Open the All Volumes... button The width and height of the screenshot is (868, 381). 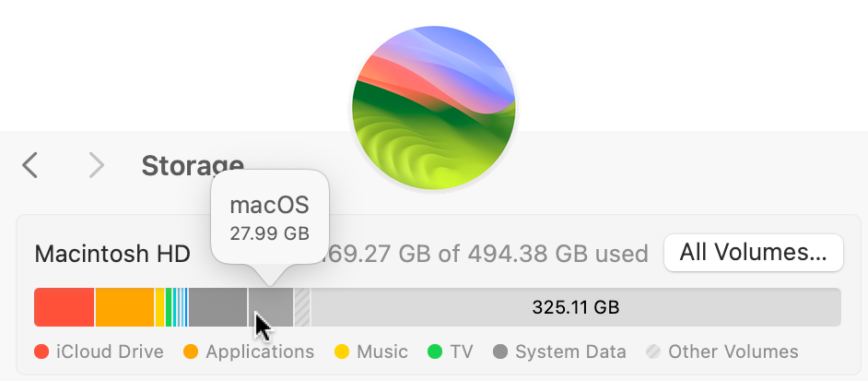tap(753, 253)
